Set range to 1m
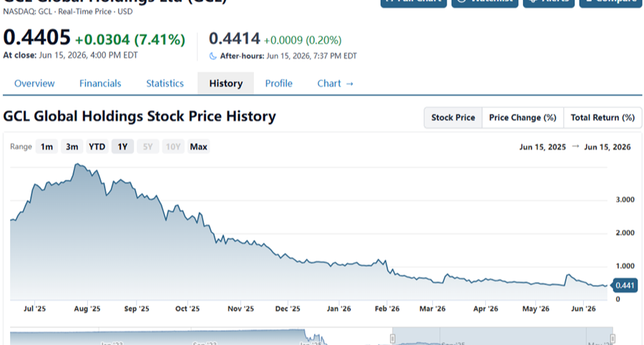The width and height of the screenshot is (644, 345). [x=47, y=147]
